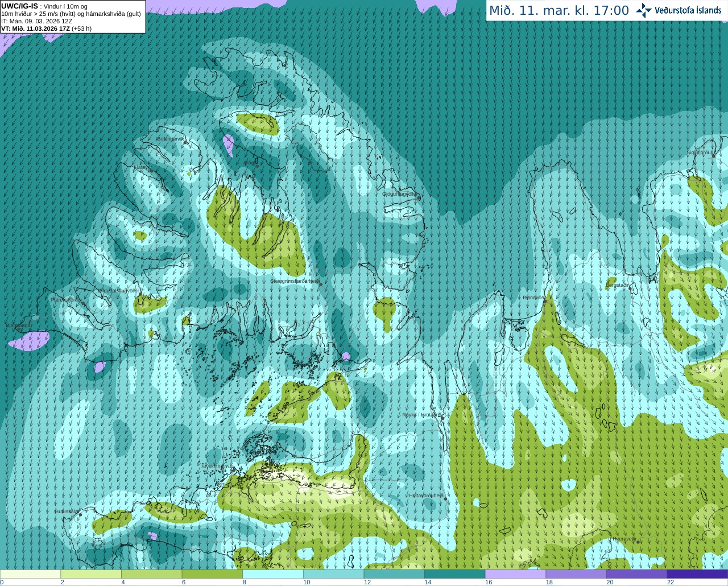Click the Siglufjörður station marker dot
The height and width of the screenshot is (586, 728).
pos(713,155)
